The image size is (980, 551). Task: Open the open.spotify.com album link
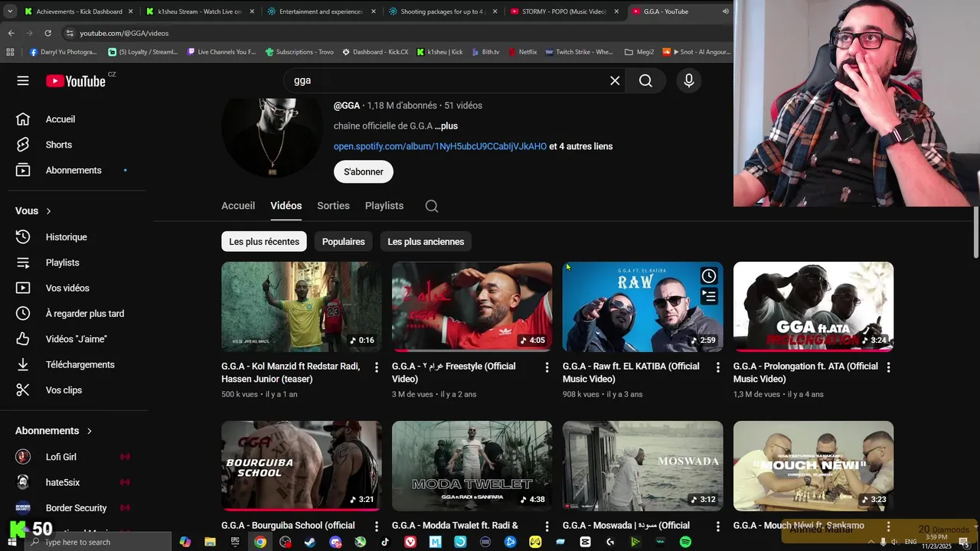[440, 146]
